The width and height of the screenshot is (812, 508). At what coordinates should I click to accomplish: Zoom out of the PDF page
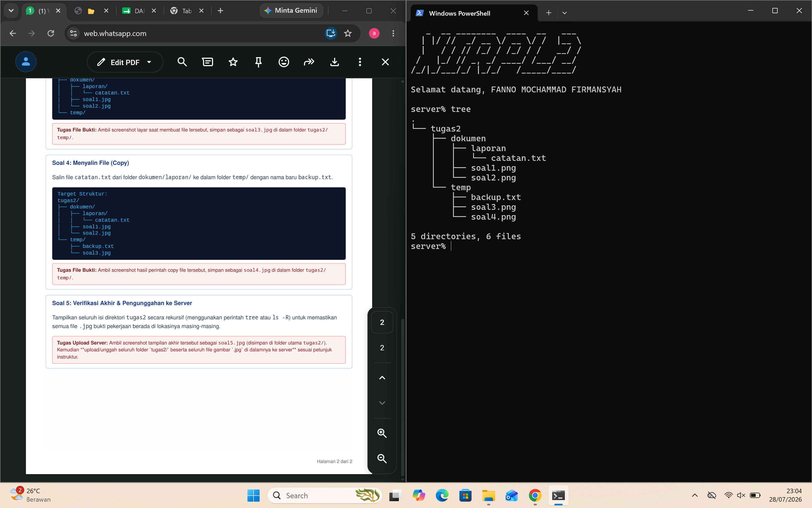pos(382,459)
